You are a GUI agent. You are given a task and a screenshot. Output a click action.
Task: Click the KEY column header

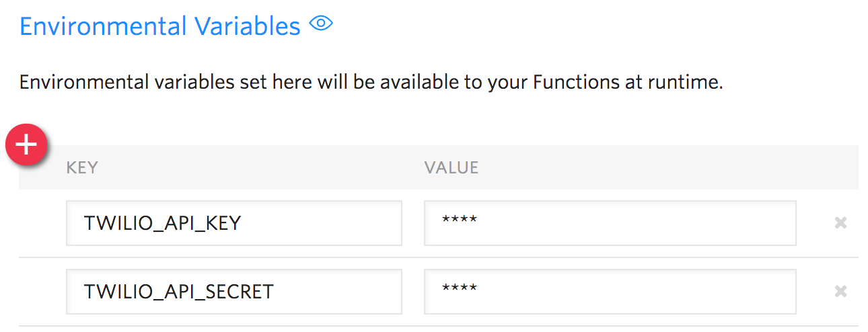click(82, 167)
